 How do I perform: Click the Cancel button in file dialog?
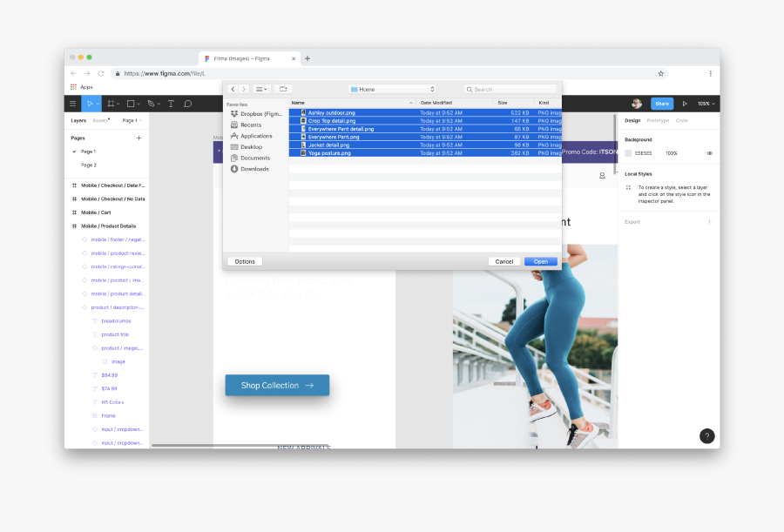pos(504,261)
